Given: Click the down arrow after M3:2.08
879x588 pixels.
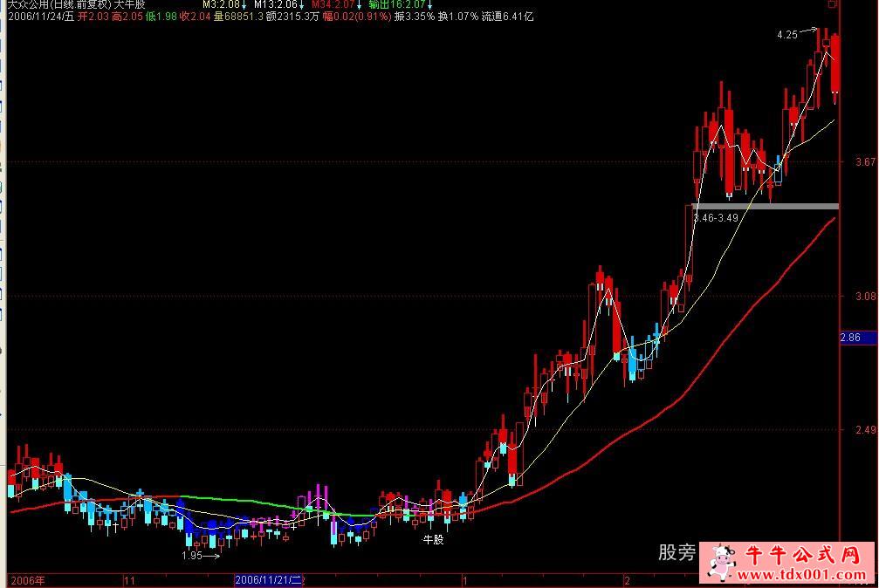Looking at the screenshot, I should 244,4.
